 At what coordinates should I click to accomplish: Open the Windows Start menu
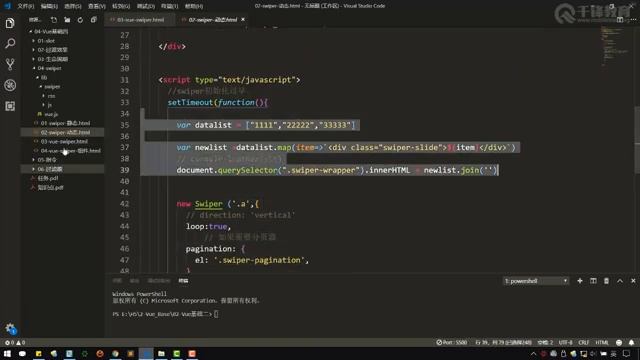(x=7, y=353)
